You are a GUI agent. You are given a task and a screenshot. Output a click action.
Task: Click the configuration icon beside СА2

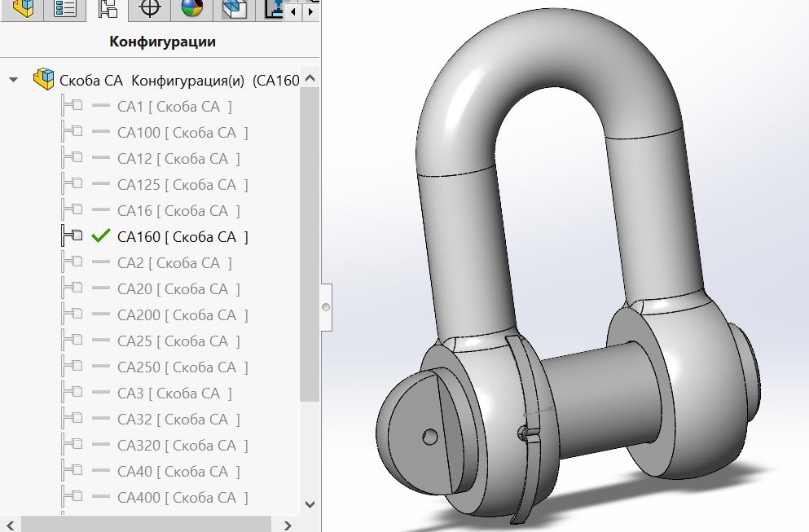72,262
